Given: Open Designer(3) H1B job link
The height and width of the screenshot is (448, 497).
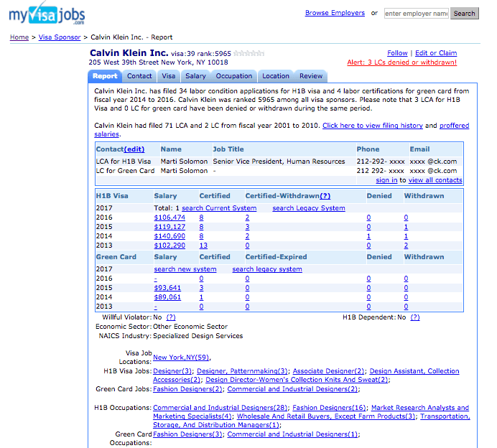Looking at the screenshot, I should (x=172, y=371).
